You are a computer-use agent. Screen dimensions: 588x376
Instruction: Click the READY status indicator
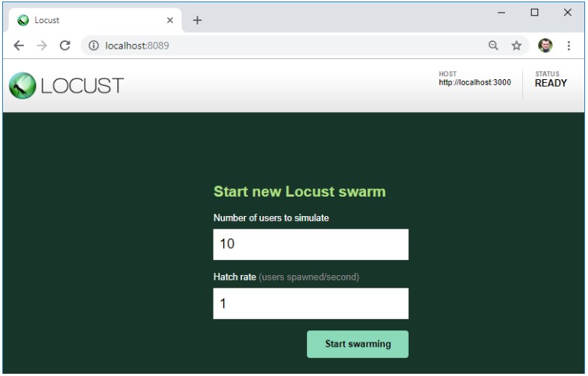click(551, 83)
